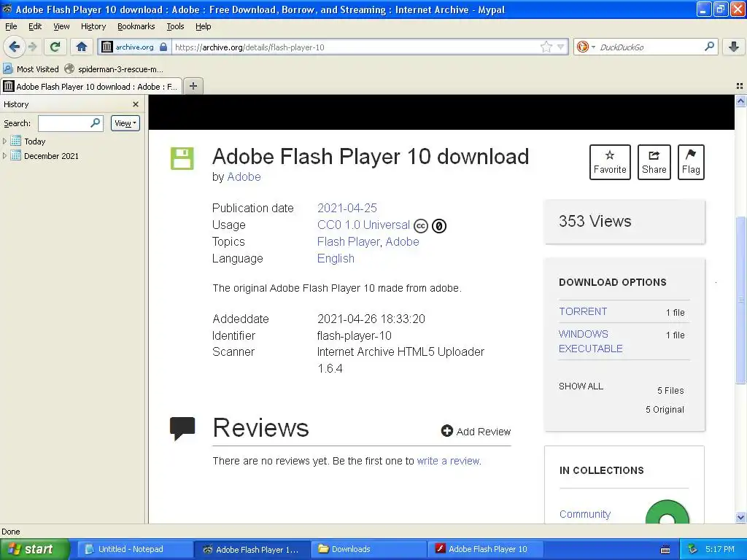
Task: Open the File menu
Action: point(10,26)
